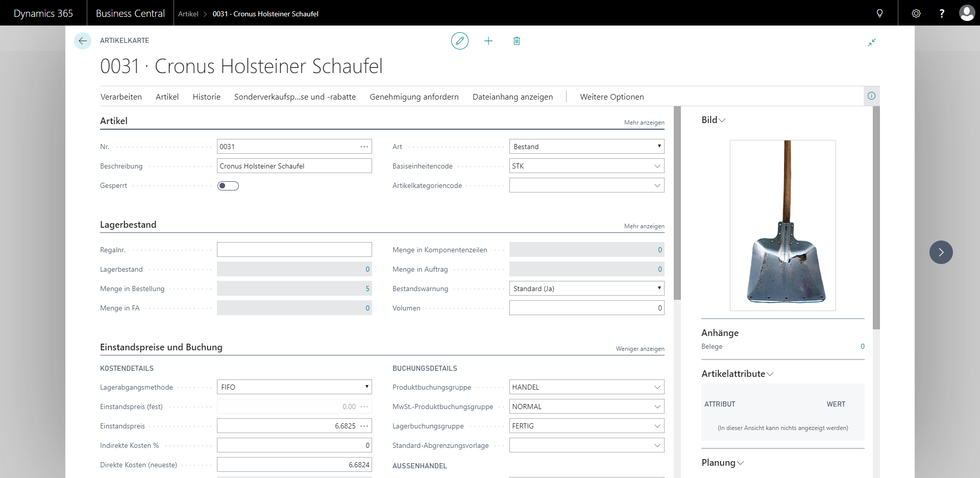
Task: Expand Artikelattribute chevron
Action: (770, 374)
